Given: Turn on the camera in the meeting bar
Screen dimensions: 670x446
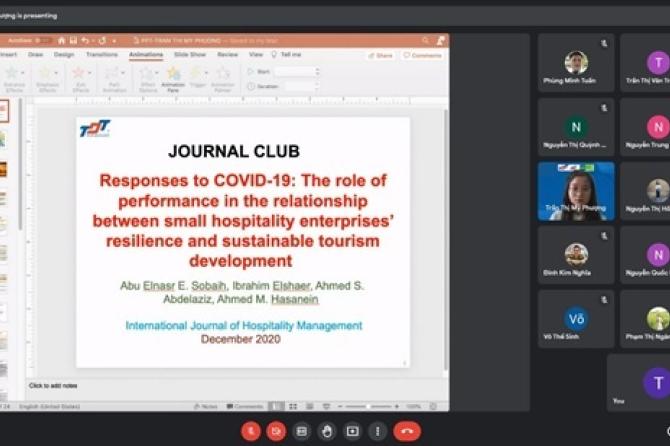Looking at the screenshot, I should point(277,431).
